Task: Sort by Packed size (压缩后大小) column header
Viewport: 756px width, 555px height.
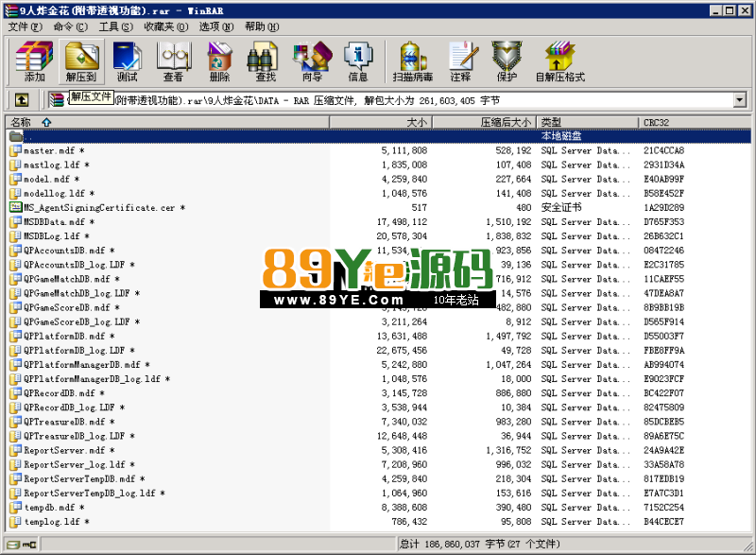Action: (485, 123)
